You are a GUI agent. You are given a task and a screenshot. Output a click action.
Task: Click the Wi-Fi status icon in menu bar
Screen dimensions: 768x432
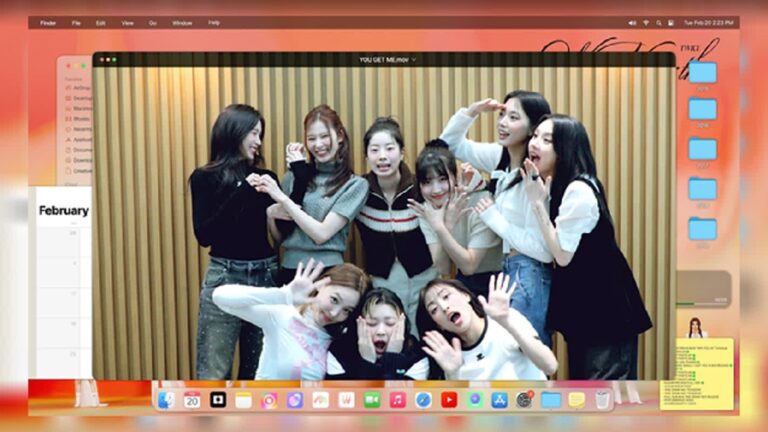(646, 22)
